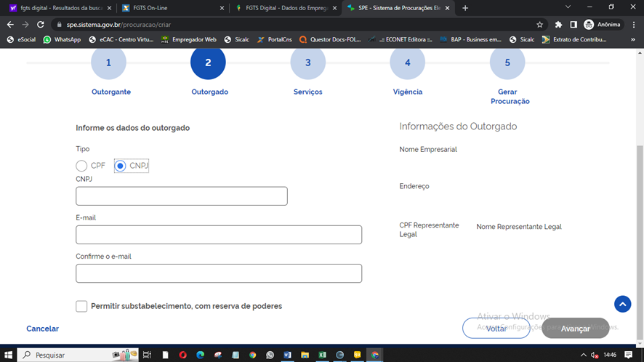Select the CNPJ radio option
This screenshot has width=644, height=362.
pyautogui.click(x=121, y=166)
